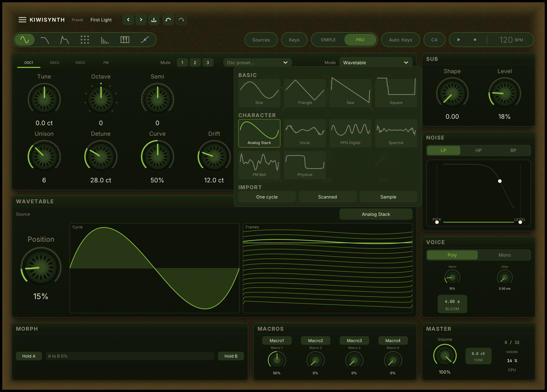Image resolution: width=547 pixels, height=392 pixels.
Task: Click the Sources button
Action: [261, 40]
